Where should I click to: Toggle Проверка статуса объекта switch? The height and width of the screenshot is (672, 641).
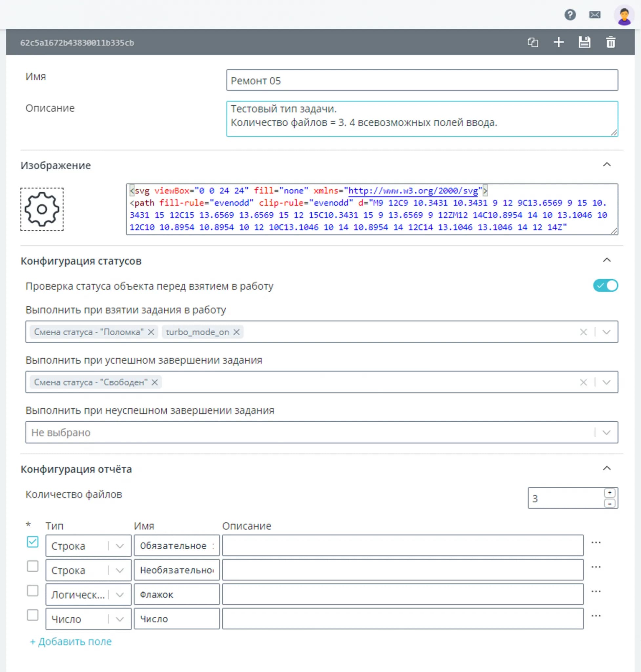click(x=605, y=285)
